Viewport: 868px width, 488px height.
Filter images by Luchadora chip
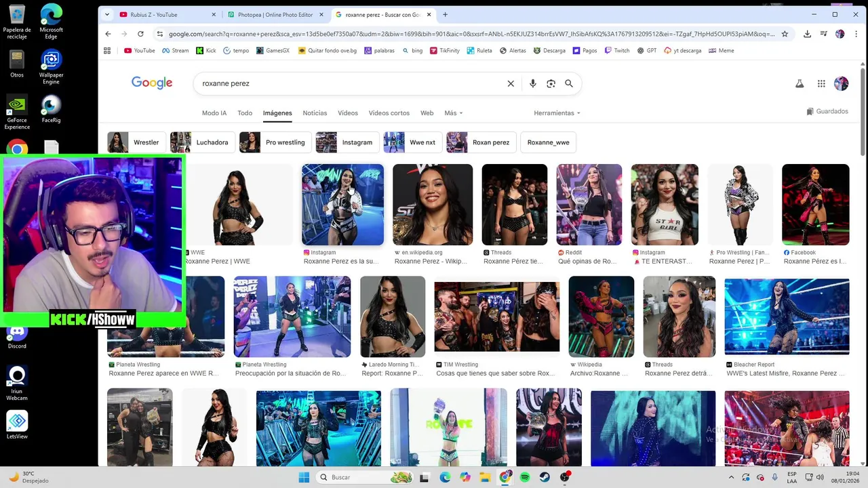pos(203,142)
